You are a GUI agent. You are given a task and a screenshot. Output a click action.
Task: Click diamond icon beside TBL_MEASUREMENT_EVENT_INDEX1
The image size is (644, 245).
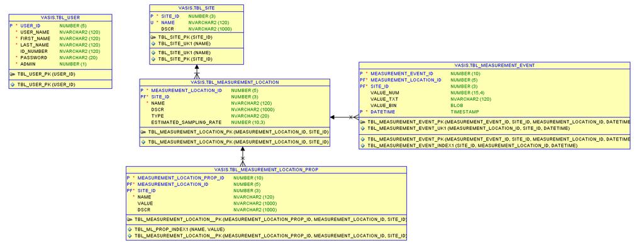(x=363, y=145)
